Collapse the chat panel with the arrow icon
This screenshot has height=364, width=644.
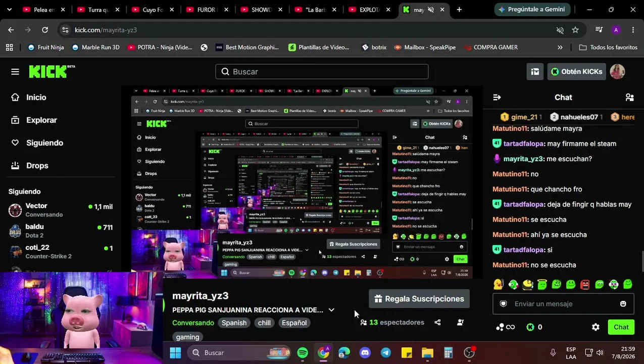497,97
